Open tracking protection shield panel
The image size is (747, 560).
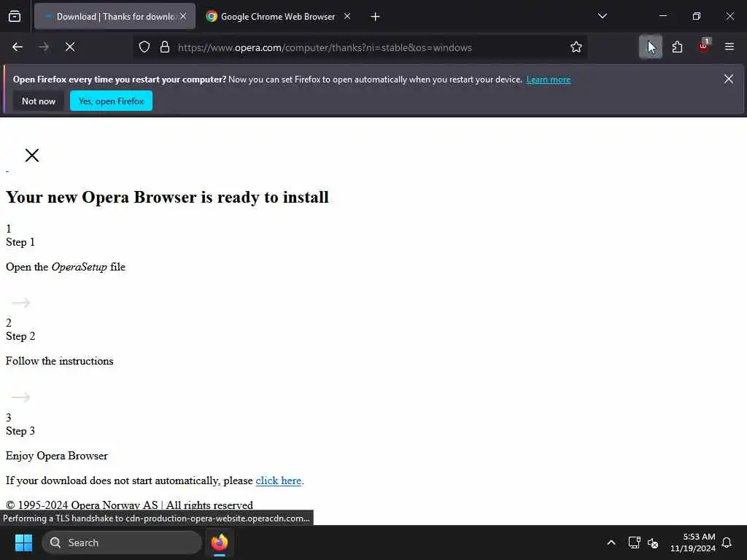coord(144,47)
